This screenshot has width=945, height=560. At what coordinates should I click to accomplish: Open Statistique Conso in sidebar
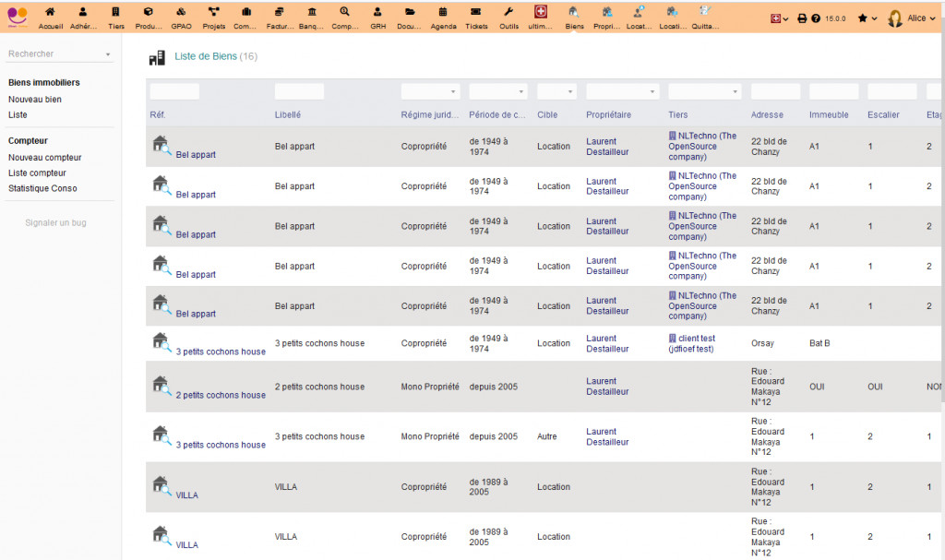point(42,188)
